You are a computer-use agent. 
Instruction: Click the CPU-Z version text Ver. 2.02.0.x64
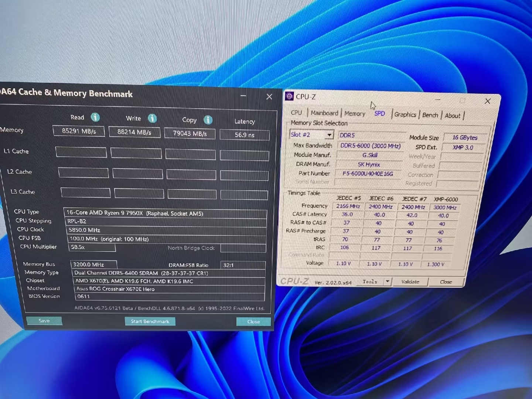click(x=333, y=283)
